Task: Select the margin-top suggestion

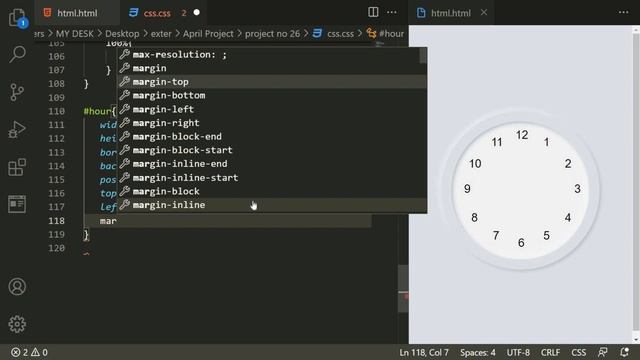Action: pyautogui.click(x=272, y=82)
